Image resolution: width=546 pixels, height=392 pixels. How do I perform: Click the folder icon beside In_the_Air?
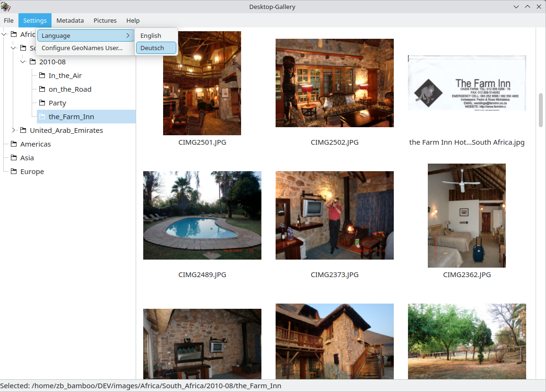click(42, 76)
